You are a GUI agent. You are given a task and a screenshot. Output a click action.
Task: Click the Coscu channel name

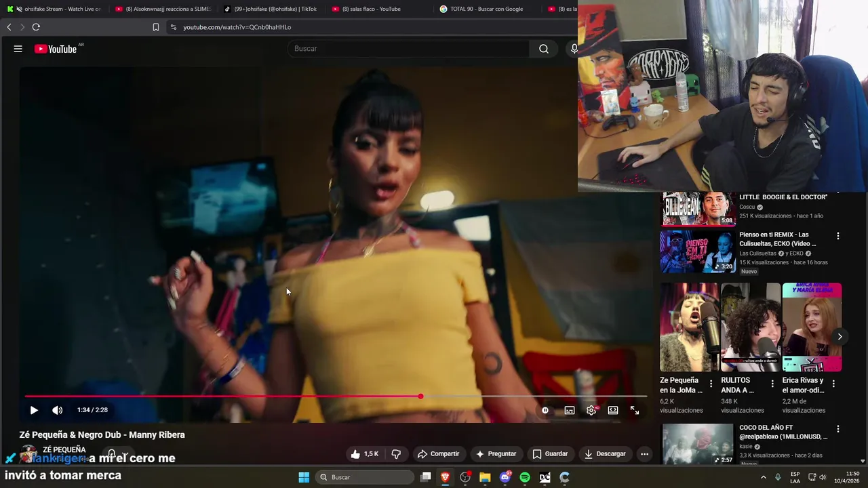click(747, 207)
